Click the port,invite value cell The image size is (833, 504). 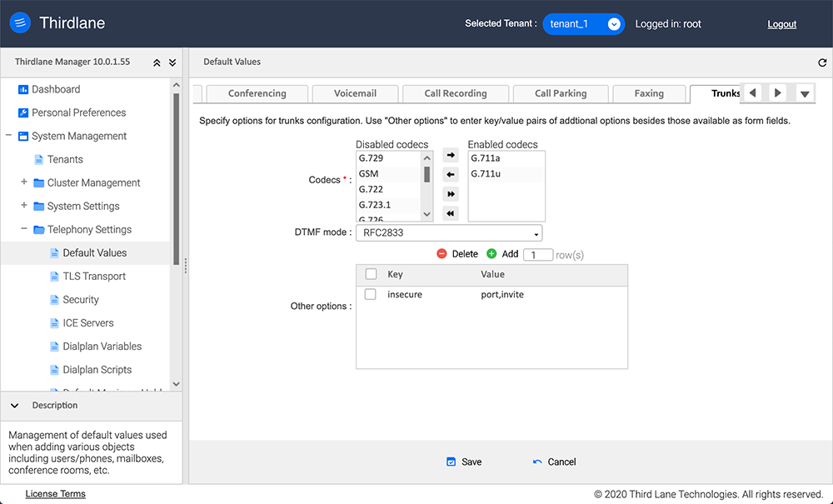point(502,294)
